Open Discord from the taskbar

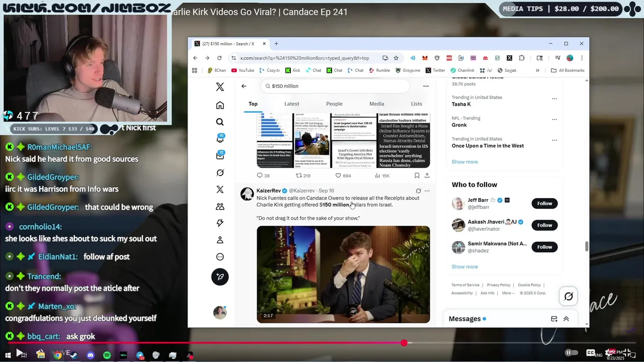coord(91,355)
